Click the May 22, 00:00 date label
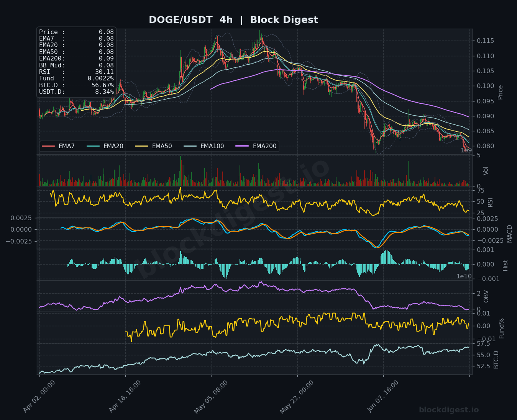Image resolution: width=517 pixels, height=420 pixels. point(297,397)
